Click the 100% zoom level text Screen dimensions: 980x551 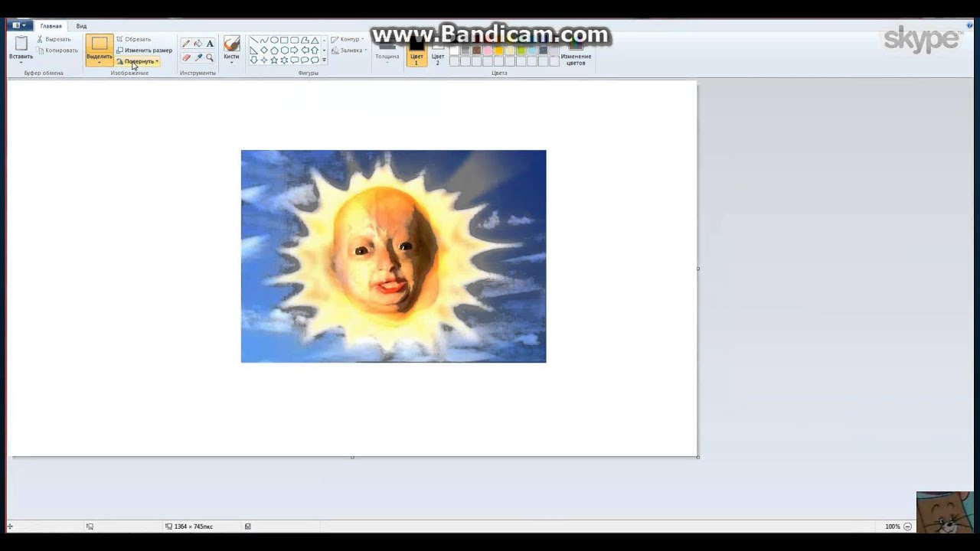[x=892, y=527]
